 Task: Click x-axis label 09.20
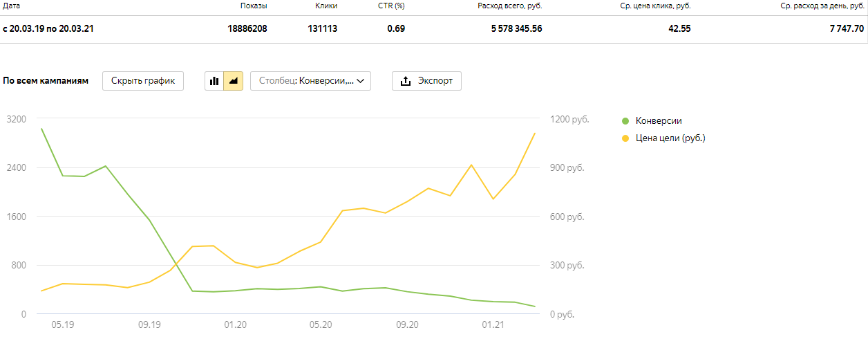(x=407, y=324)
